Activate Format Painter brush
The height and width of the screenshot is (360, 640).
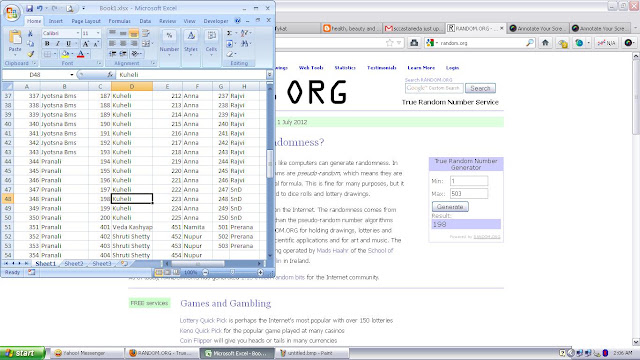30,54
